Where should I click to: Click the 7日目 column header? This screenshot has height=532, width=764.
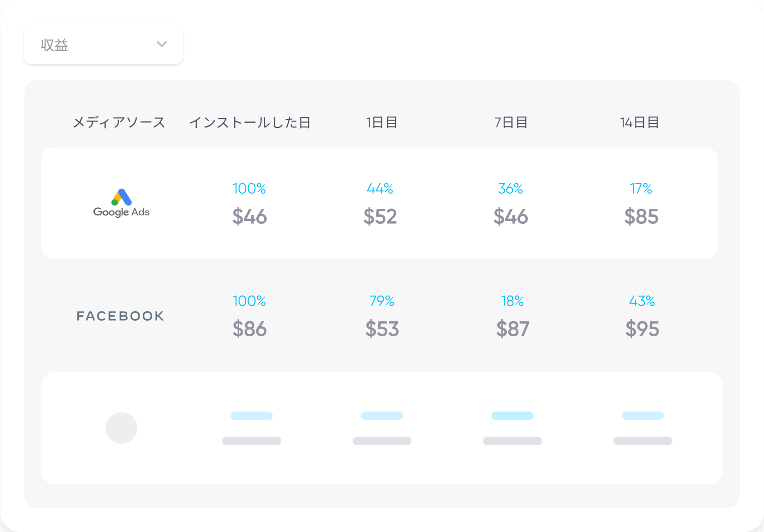click(511, 122)
